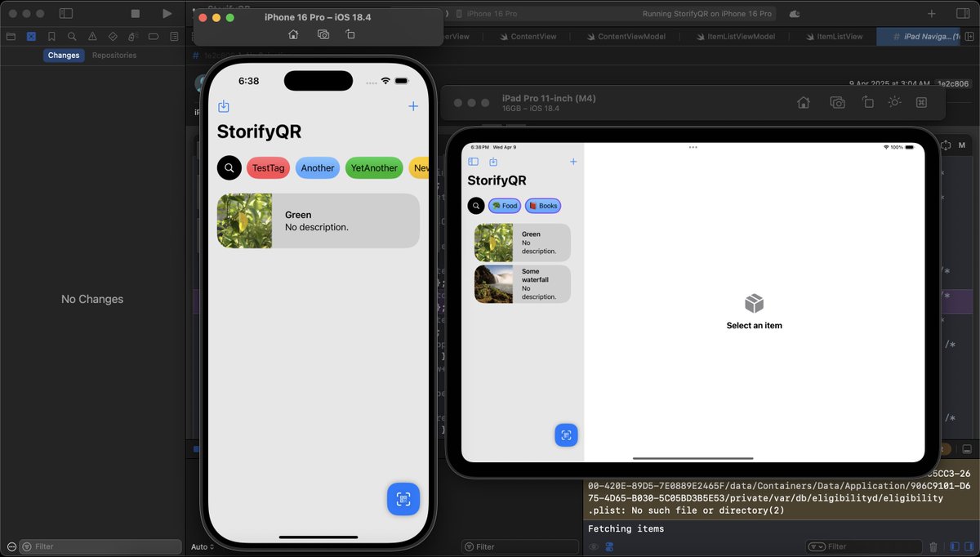The width and height of the screenshot is (980, 557).
Task: Open the Bookmark navigator
Action: pyautogui.click(x=51, y=37)
